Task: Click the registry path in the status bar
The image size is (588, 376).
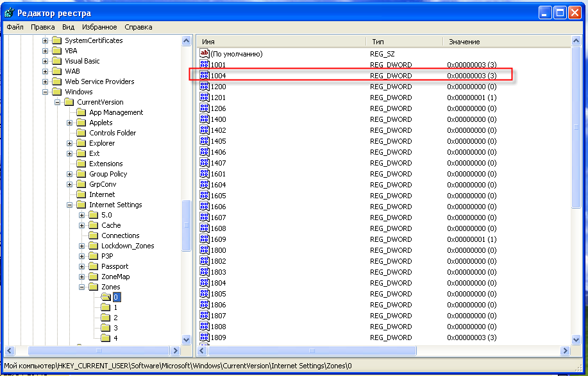Action: pos(178,366)
